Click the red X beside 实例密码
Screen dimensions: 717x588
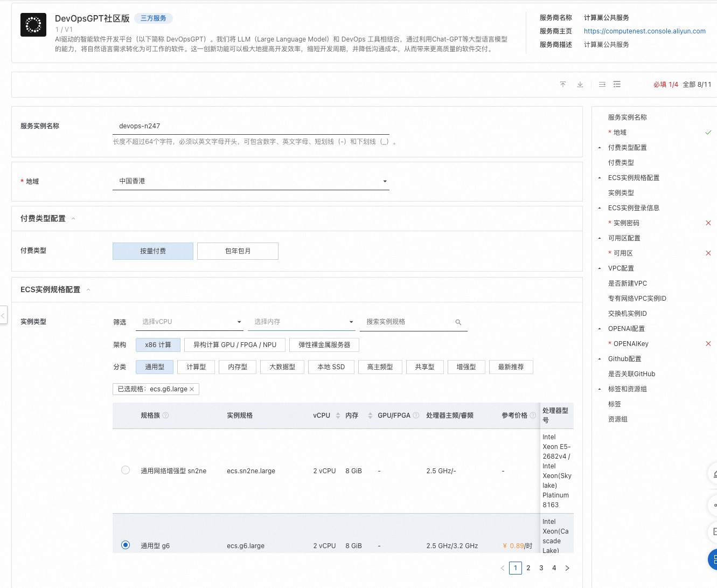click(708, 223)
